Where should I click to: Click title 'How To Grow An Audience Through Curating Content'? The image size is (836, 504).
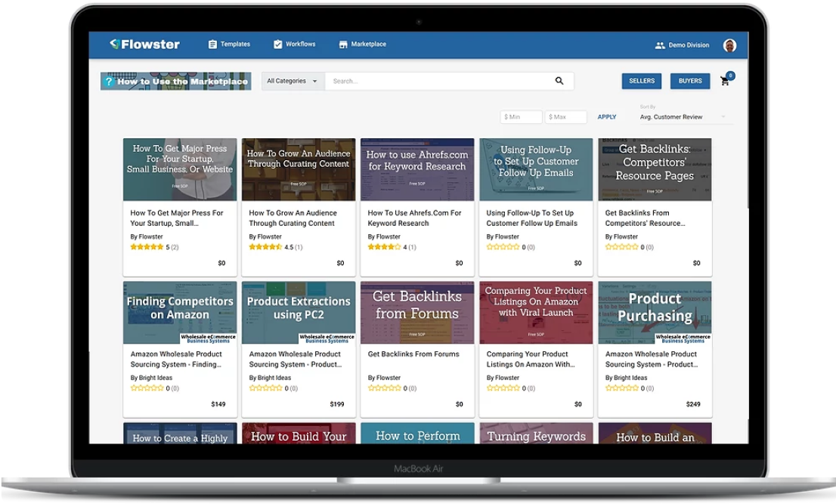[x=293, y=218]
